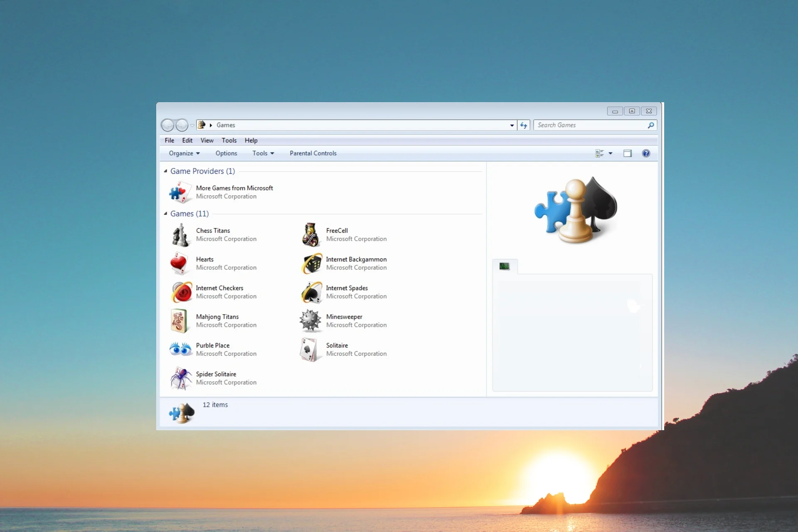This screenshot has width=798, height=532.
Task: Select the Minesweeper label
Action: pyautogui.click(x=344, y=317)
